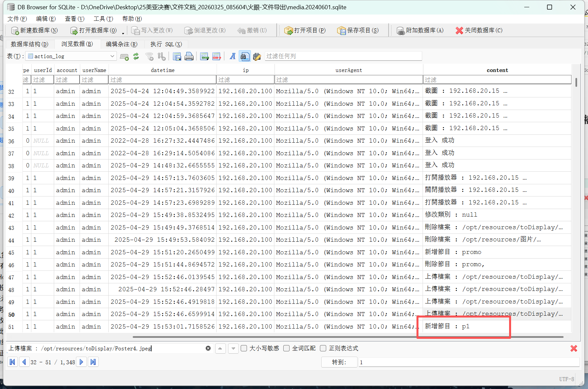Viewport: 588px width, 389px height.
Task: Open the Edit (编辑) menu
Action: [46, 19]
